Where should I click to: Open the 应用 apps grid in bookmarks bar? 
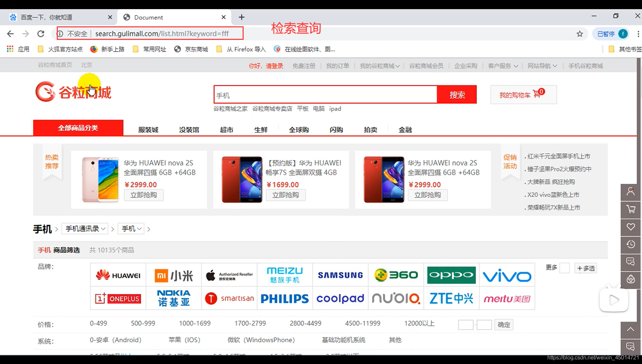click(18, 49)
